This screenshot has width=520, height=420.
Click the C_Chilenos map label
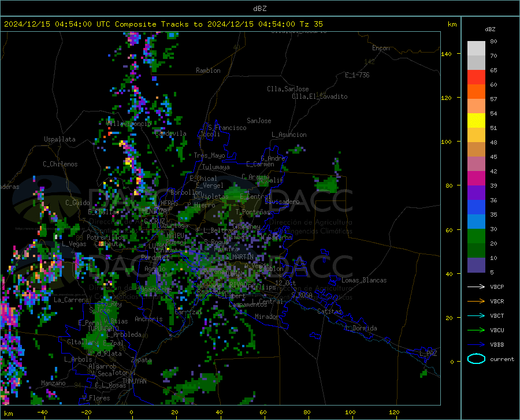(60, 164)
